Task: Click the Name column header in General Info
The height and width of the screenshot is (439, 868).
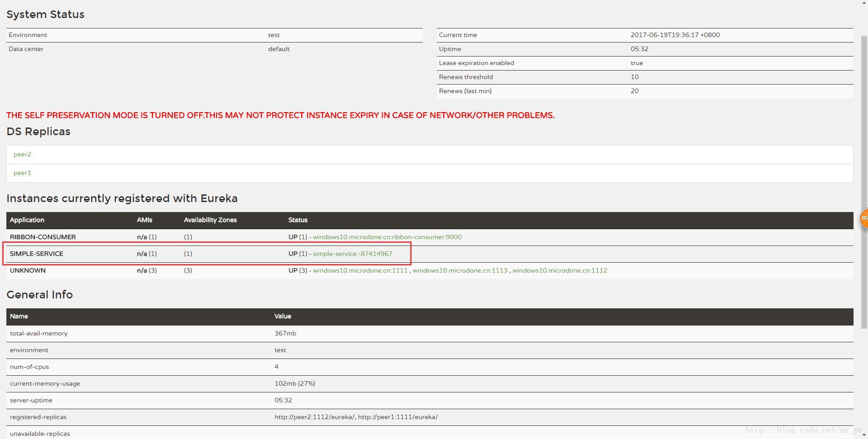Action: pos(19,316)
